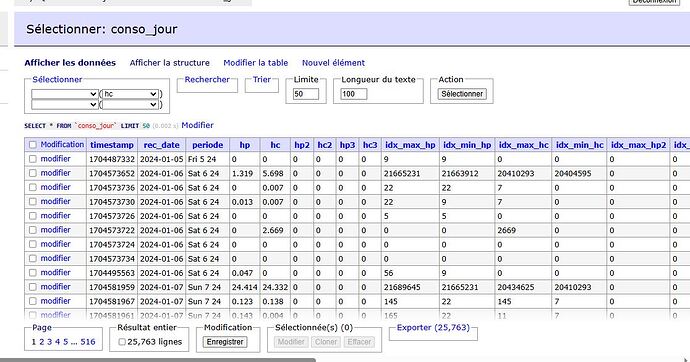Click the Limite input field showing 50

coord(305,94)
